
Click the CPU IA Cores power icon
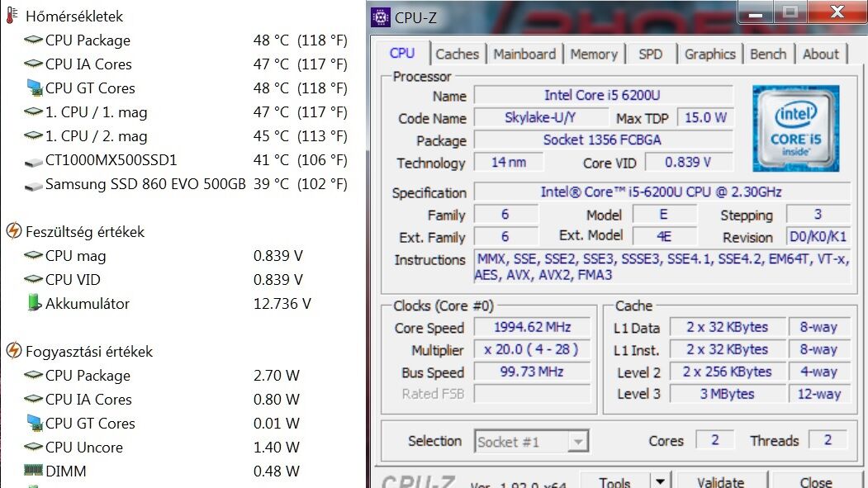[33, 398]
